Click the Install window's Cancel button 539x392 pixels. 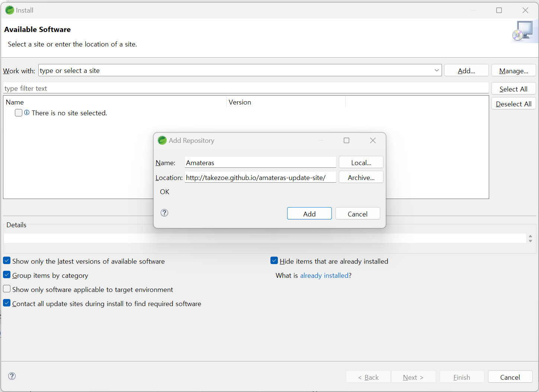click(x=510, y=377)
